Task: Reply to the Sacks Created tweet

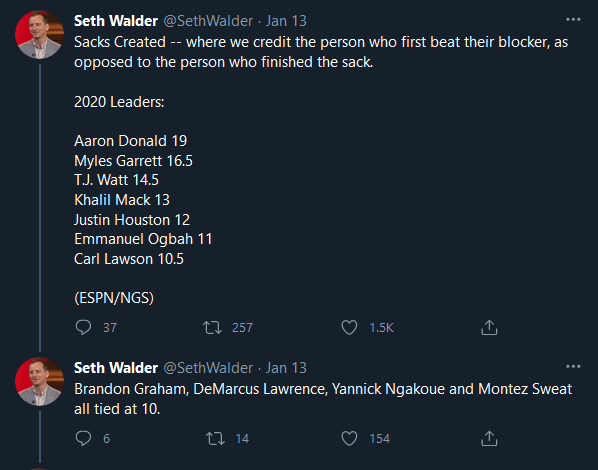Action: (x=83, y=327)
